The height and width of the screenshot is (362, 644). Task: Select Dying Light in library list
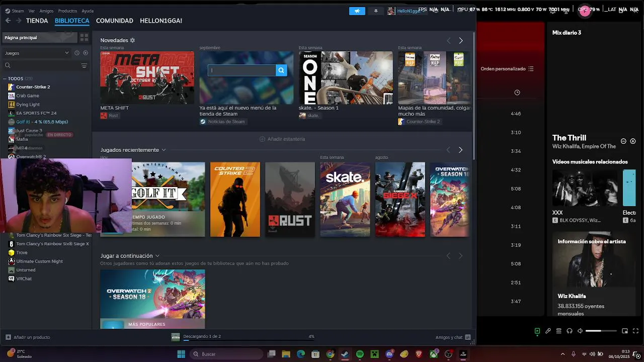coord(28,105)
